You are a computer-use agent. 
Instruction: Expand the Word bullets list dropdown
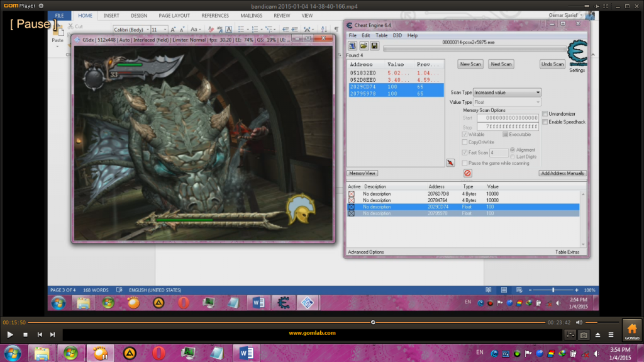pos(248,30)
